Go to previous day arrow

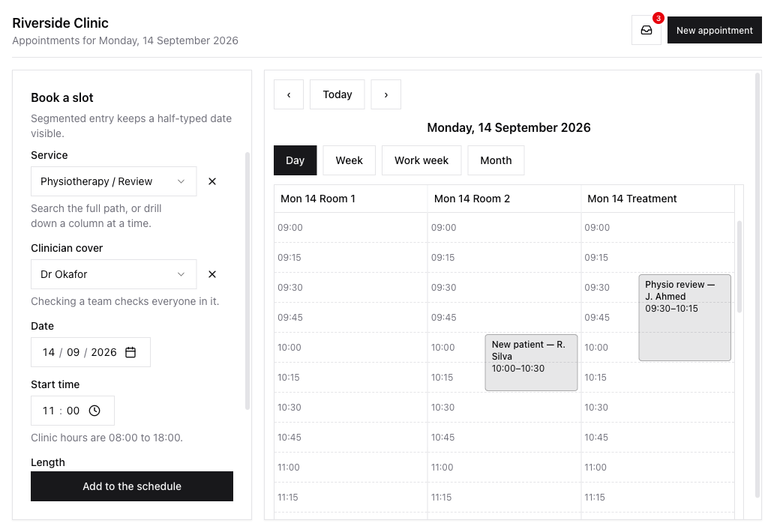289,94
